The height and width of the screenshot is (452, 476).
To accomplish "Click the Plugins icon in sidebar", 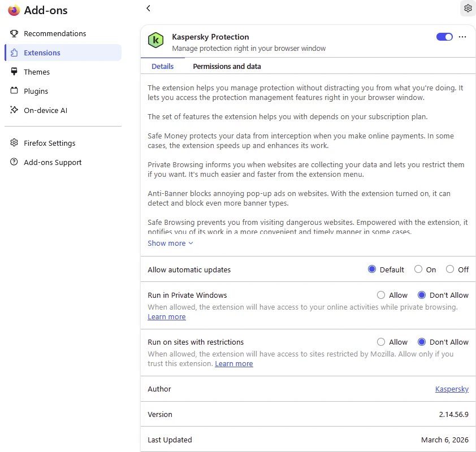I will [14, 91].
